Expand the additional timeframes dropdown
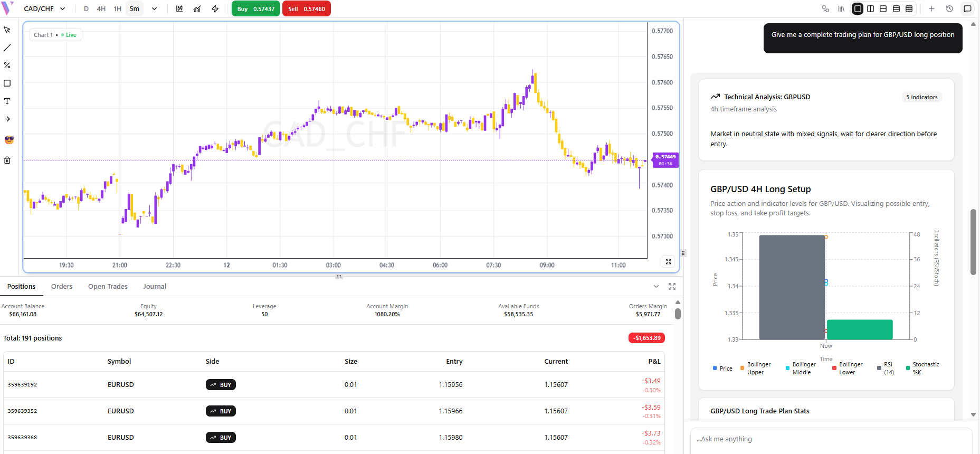Screen dimensions: 980x454 tap(154, 9)
